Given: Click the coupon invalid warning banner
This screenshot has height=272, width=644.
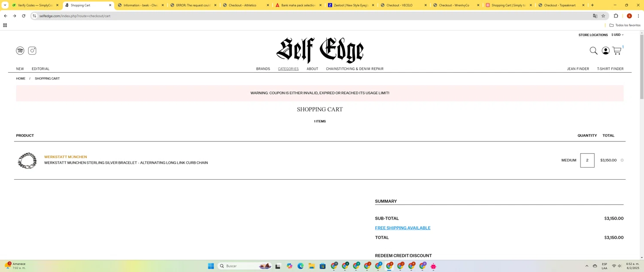Looking at the screenshot, I should (320, 93).
